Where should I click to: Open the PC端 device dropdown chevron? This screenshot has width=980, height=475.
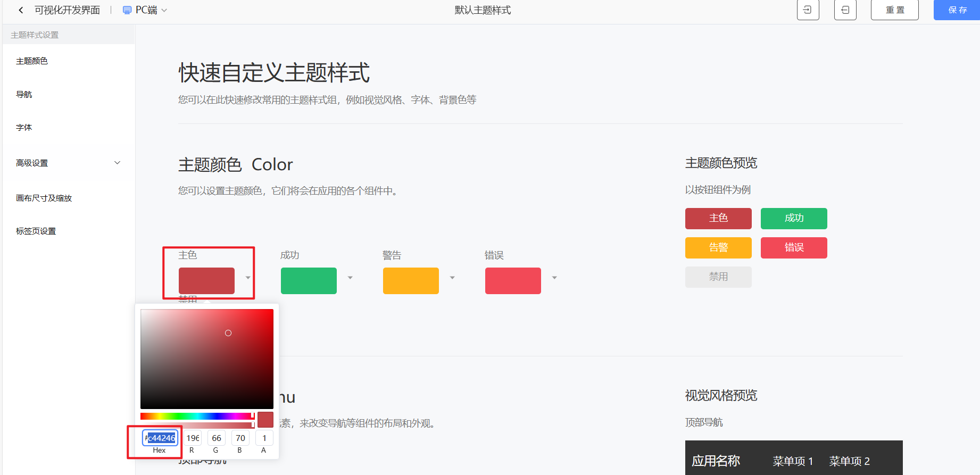click(x=164, y=11)
